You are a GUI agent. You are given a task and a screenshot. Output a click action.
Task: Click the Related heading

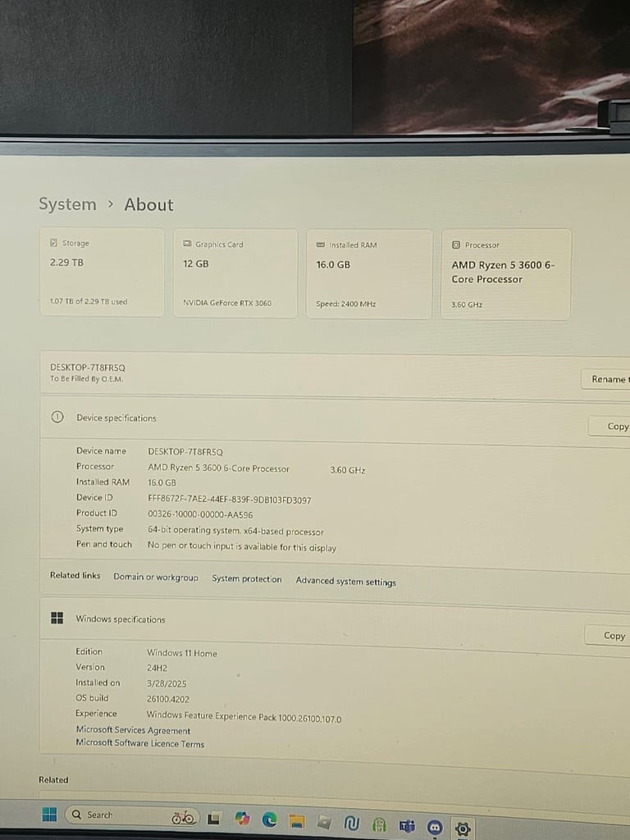coord(53,779)
